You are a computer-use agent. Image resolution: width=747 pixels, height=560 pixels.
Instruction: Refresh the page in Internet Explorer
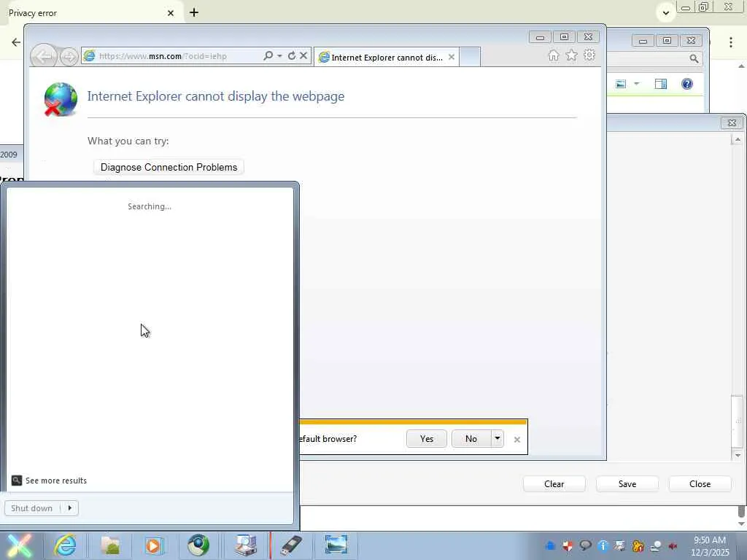(x=292, y=55)
